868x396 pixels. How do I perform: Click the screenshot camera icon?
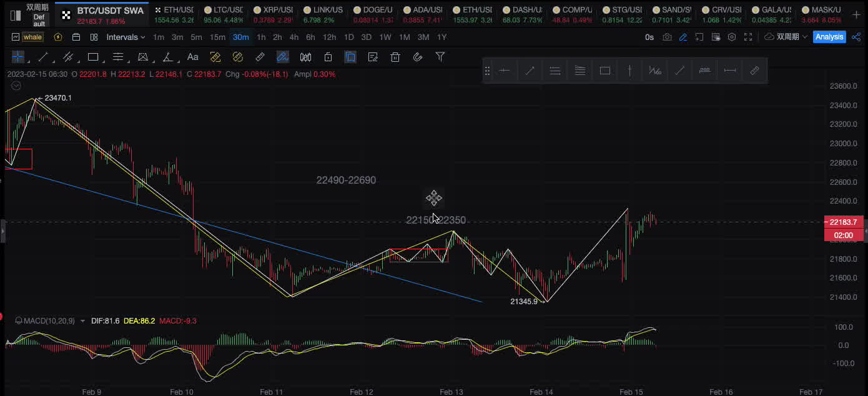click(x=667, y=37)
